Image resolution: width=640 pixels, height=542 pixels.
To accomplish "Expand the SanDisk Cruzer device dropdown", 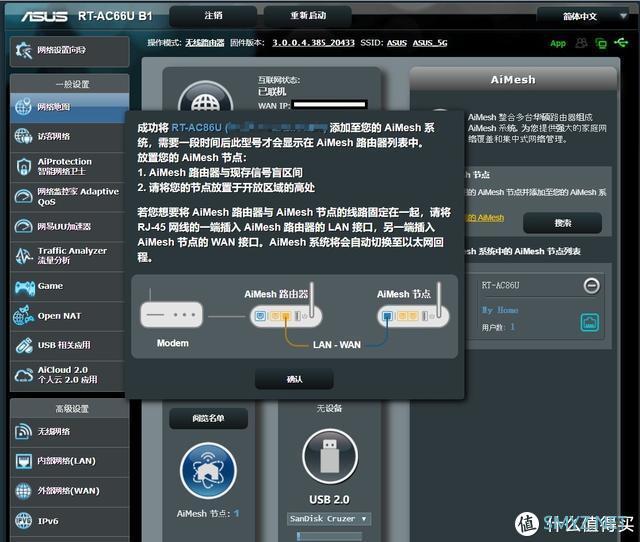I will 329,519.
